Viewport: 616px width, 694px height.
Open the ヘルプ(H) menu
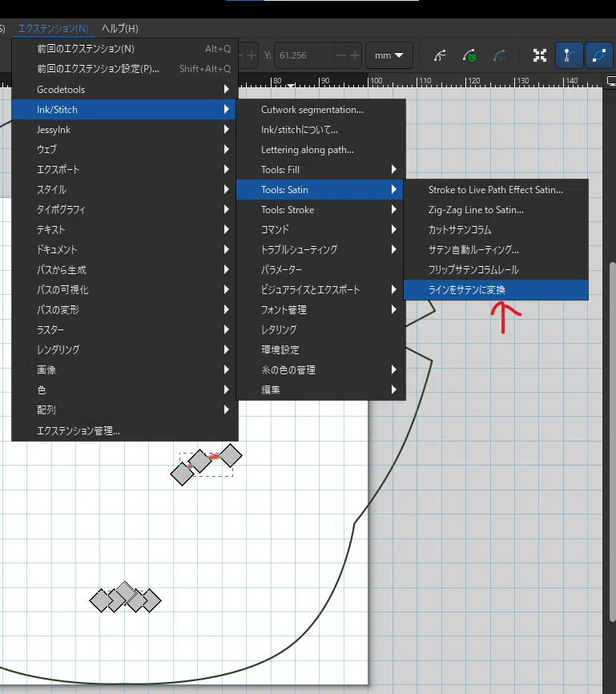pos(120,29)
